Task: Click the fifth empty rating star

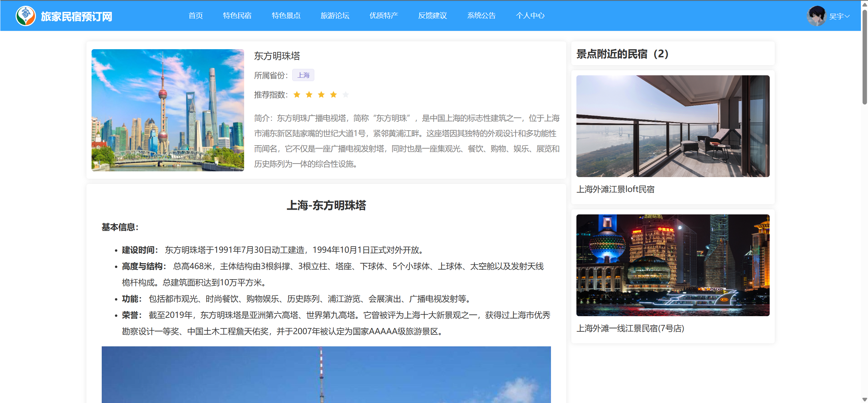Action: (x=346, y=95)
